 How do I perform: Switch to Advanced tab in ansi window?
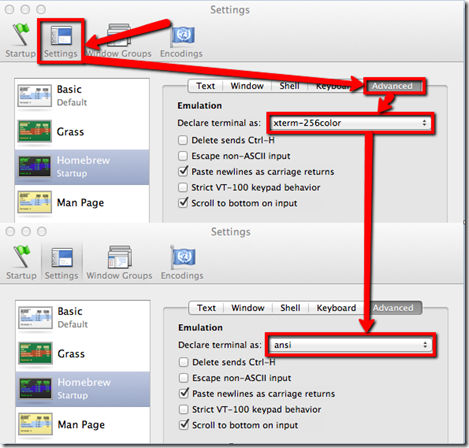[393, 308]
